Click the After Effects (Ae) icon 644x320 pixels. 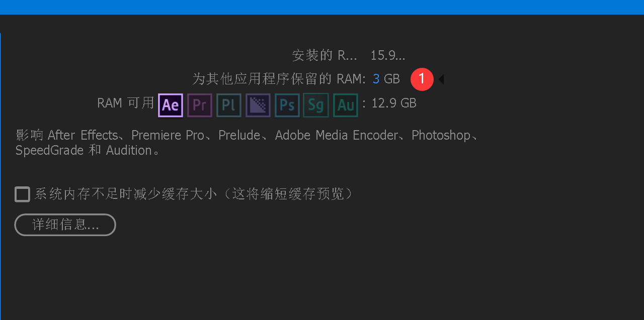pyautogui.click(x=171, y=105)
